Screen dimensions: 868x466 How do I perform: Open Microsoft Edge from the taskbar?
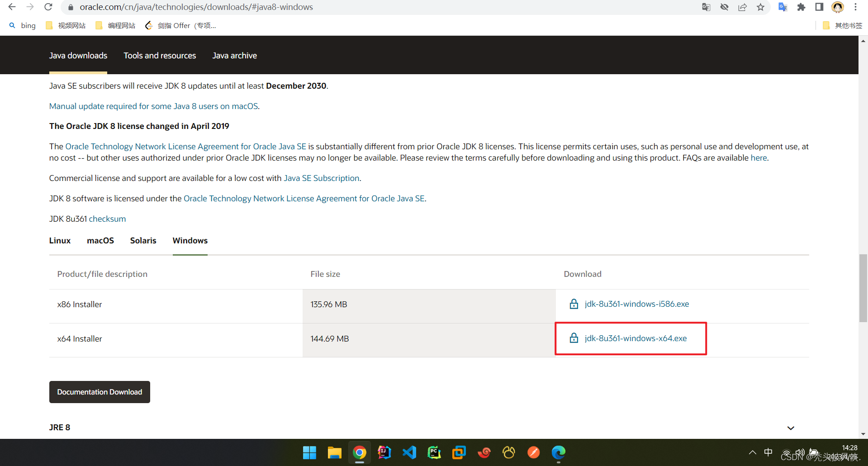(559, 452)
